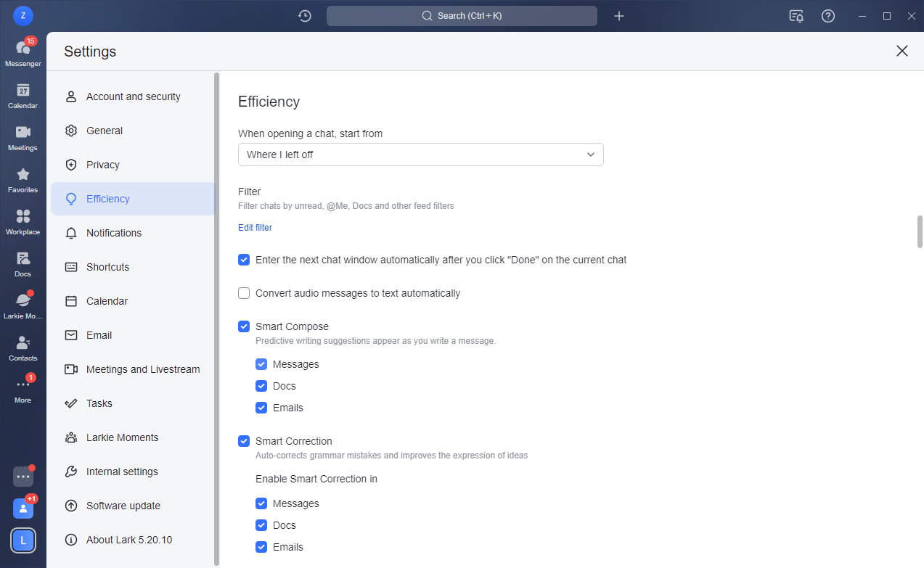Expand More options in sidebar
This screenshot has width=924, height=568.
click(x=23, y=390)
